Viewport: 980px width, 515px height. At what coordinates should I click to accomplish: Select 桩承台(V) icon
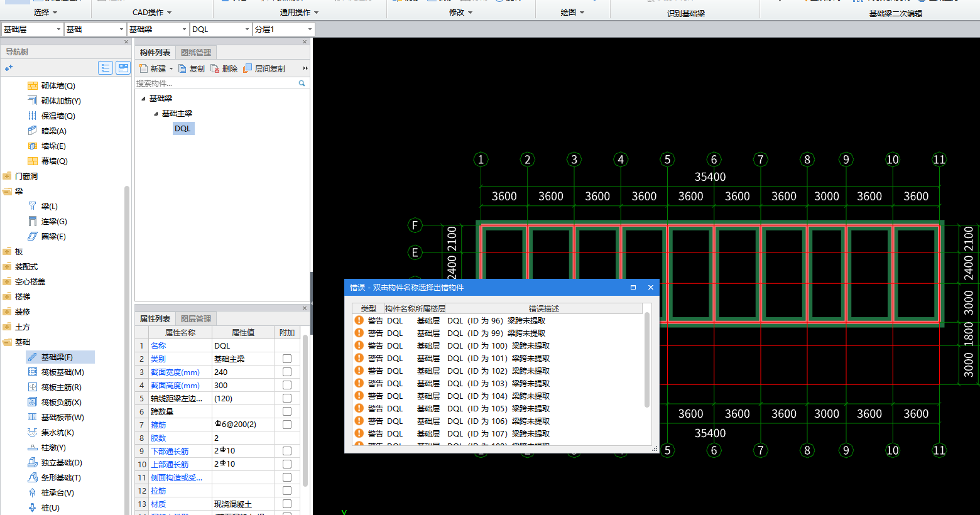point(33,492)
